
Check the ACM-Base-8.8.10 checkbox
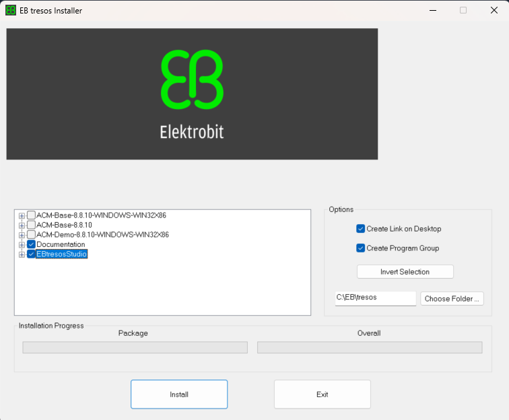(31, 225)
